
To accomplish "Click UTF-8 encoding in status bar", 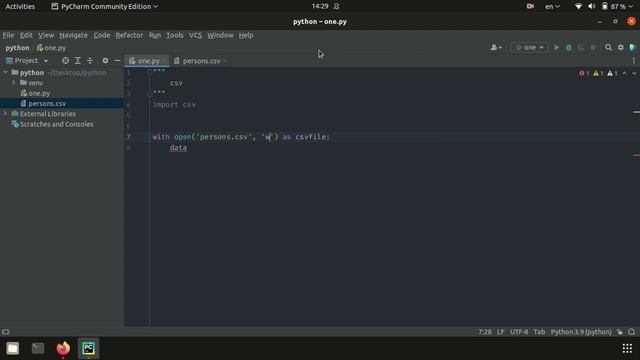I will [x=519, y=332].
